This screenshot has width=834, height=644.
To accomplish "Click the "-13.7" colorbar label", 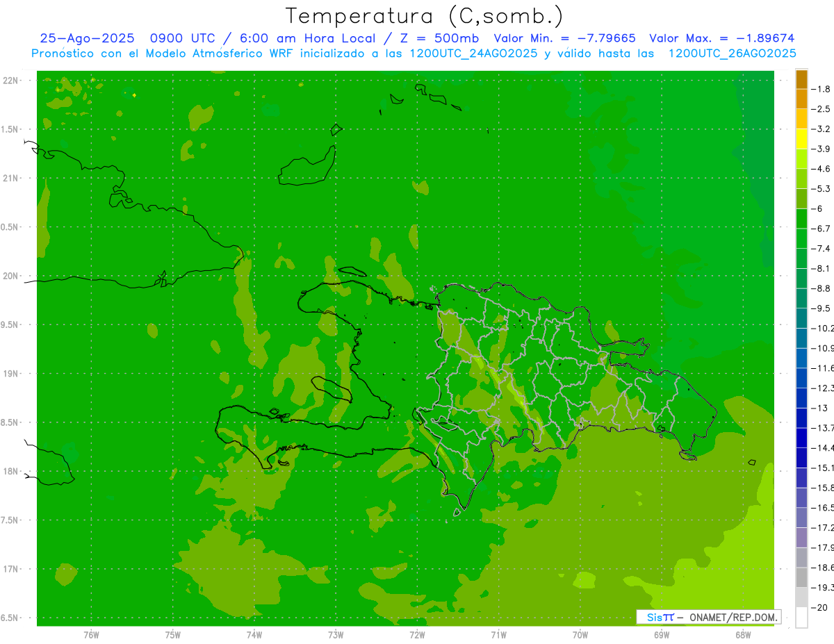I will click(823, 428).
